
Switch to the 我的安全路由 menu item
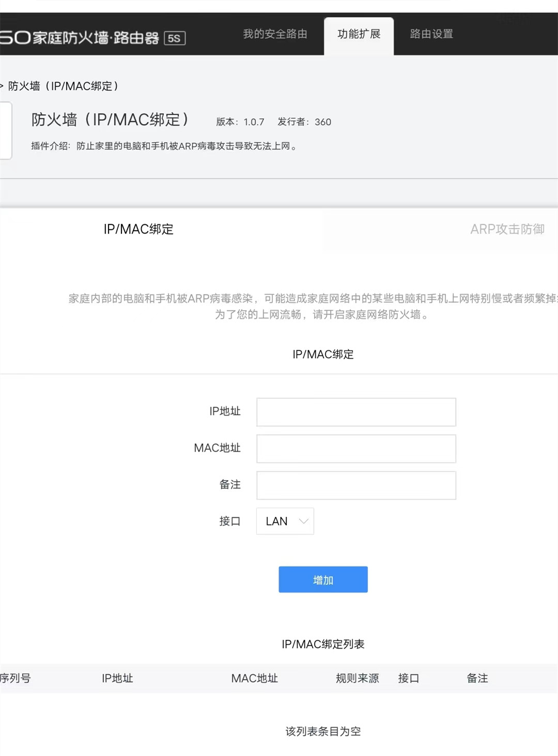(275, 35)
